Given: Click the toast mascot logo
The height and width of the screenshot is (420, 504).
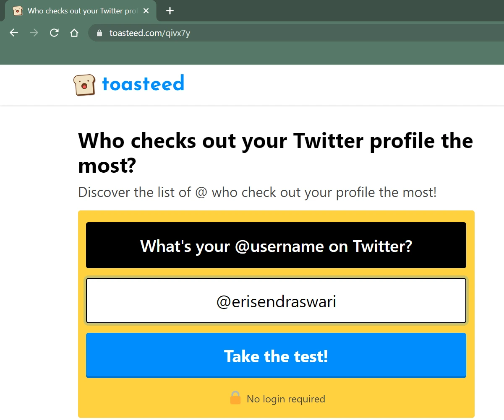Looking at the screenshot, I should (x=84, y=85).
